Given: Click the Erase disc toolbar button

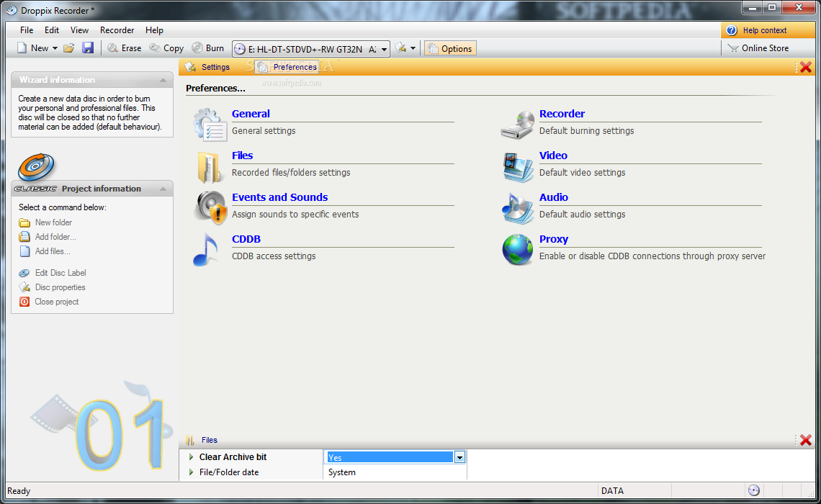Looking at the screenshot, I should (x=124, y=48).
